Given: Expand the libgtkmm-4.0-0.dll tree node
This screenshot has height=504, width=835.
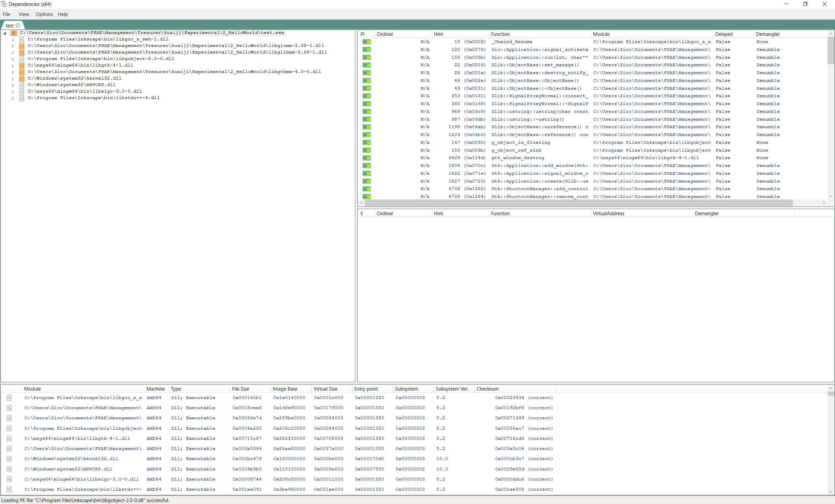Looking at the screenshot, I should click(13, 72).
